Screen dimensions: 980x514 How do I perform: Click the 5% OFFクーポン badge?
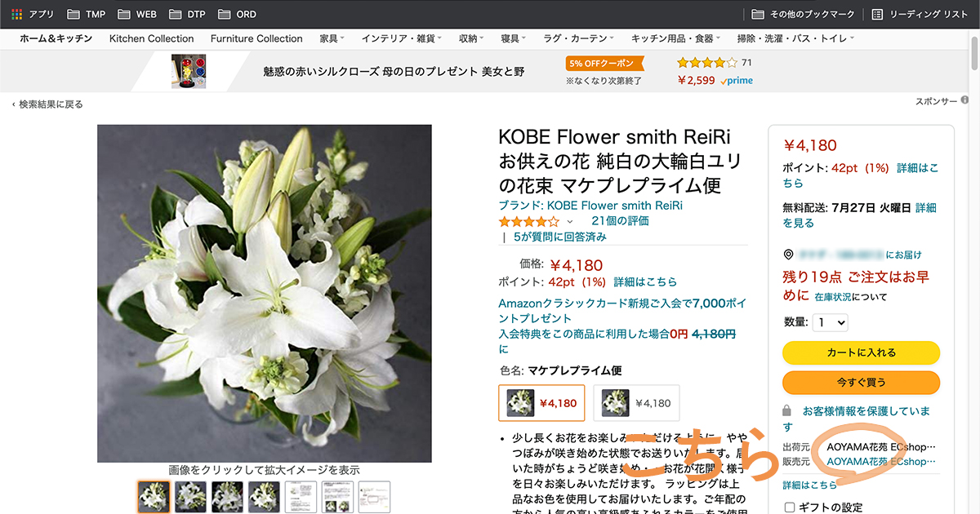point(605,63)
